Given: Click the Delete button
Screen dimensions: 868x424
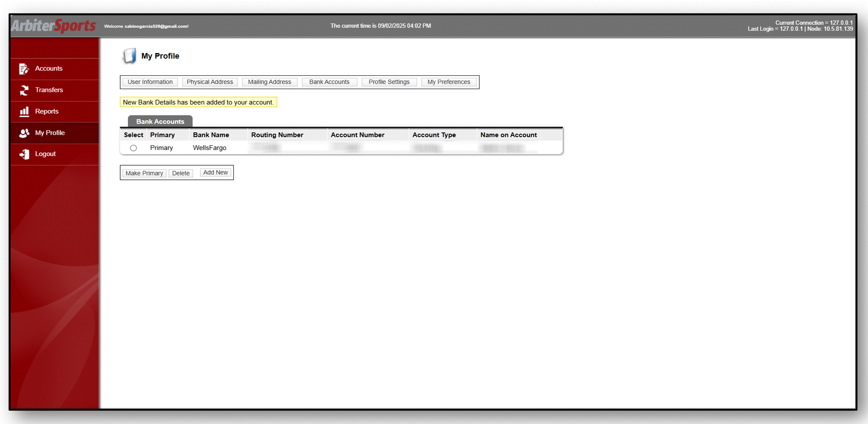Looking at the screenshot, I should pyautogui.click(x=181, y=173).
